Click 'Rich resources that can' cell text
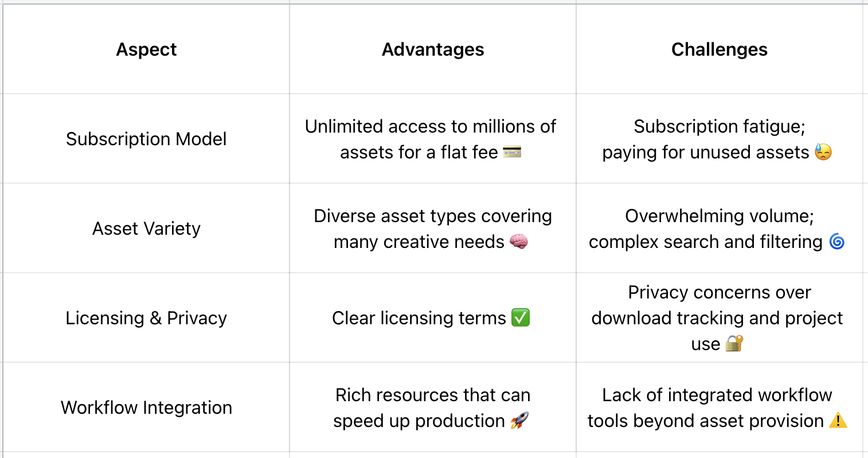Screen dimensions: 868x458 [432, 395]
